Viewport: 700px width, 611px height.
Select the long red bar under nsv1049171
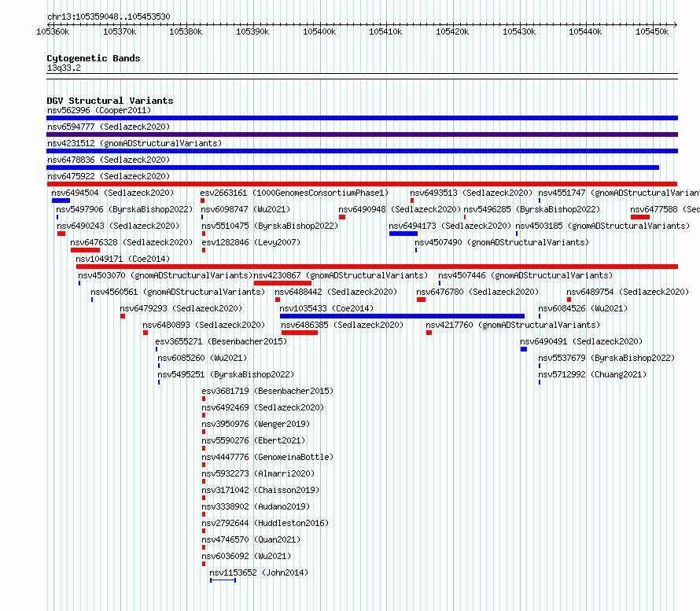(x=378, y=267)
